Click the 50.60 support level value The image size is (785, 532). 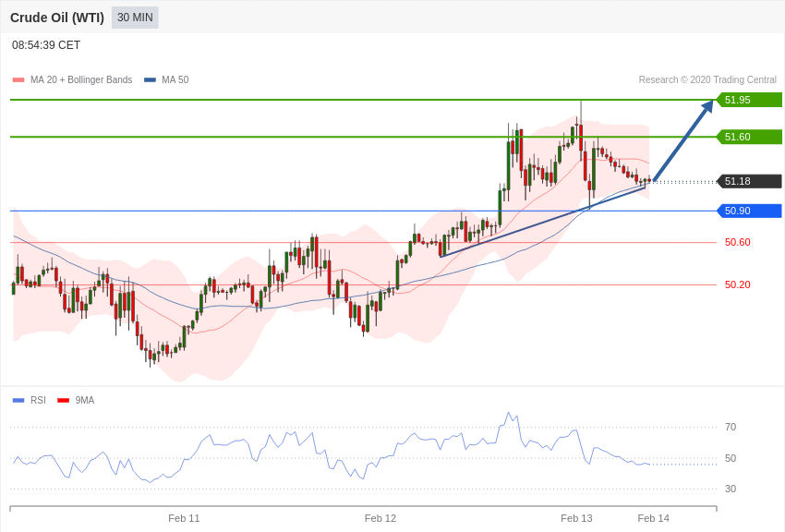pos(738,242)
